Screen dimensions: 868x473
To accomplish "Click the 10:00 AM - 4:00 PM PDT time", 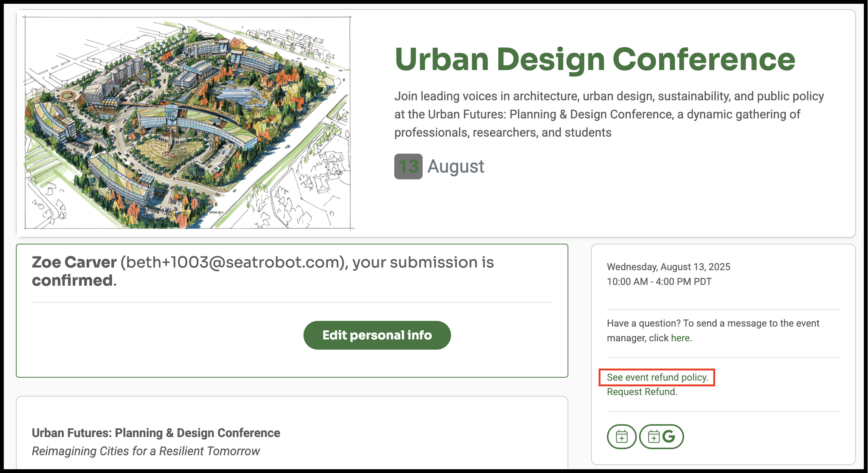I will click(x=659, y=282).
